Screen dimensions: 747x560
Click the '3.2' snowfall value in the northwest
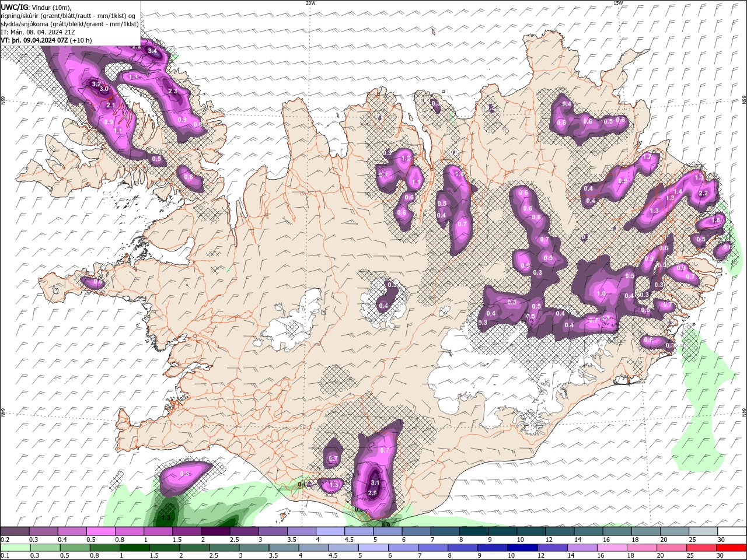tap(97, 84)
